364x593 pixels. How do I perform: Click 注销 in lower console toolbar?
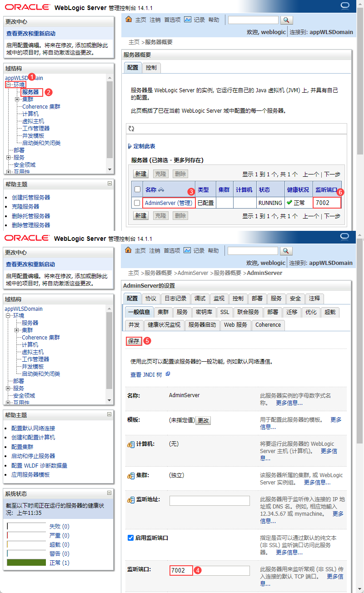[155, 251]
